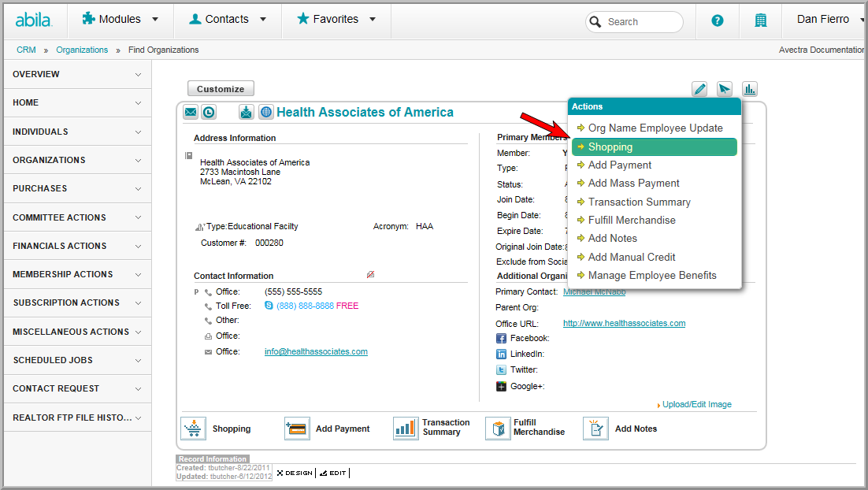Expand the Overview sidebar section
Viewport: 868px width, 490px height.
click(x=77, y=74)
